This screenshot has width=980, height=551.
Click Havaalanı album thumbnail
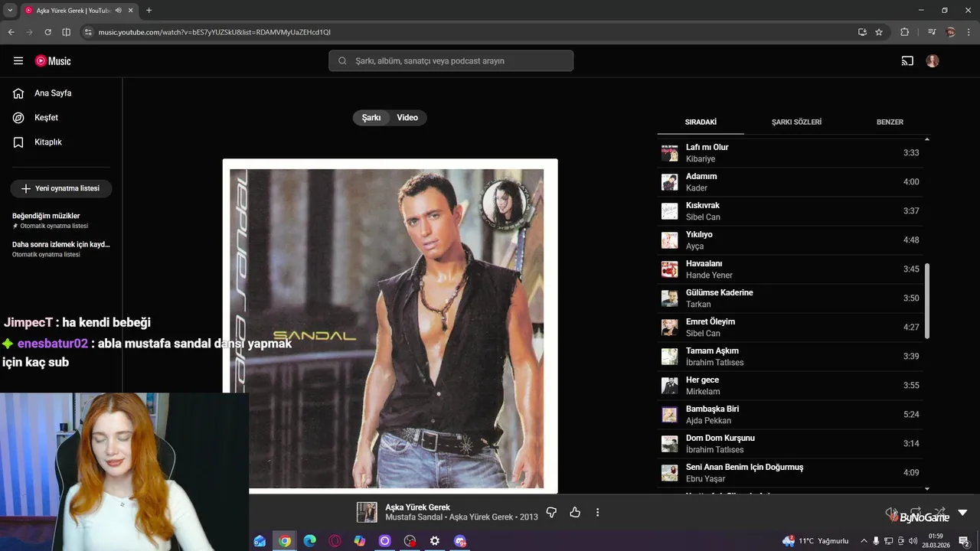click(x=670, y=269)
